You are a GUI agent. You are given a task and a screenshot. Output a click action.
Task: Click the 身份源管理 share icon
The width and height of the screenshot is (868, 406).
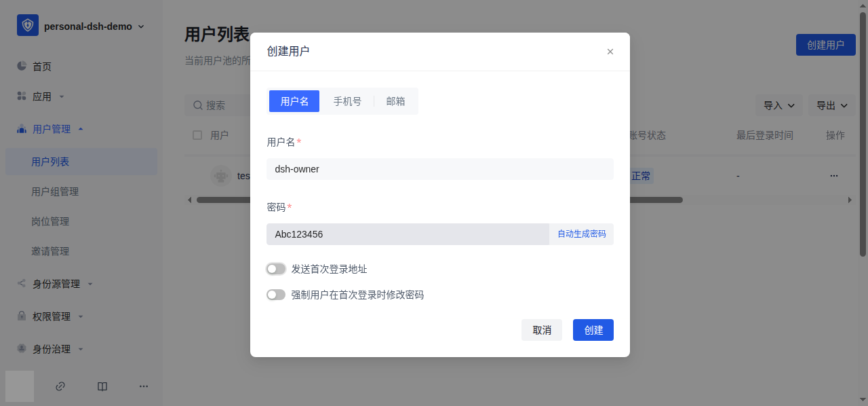[x=22, y=283]
